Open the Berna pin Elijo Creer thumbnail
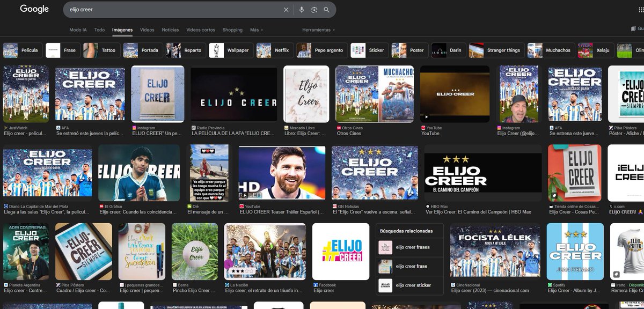644x309 pixels. [x=195, y=252]
